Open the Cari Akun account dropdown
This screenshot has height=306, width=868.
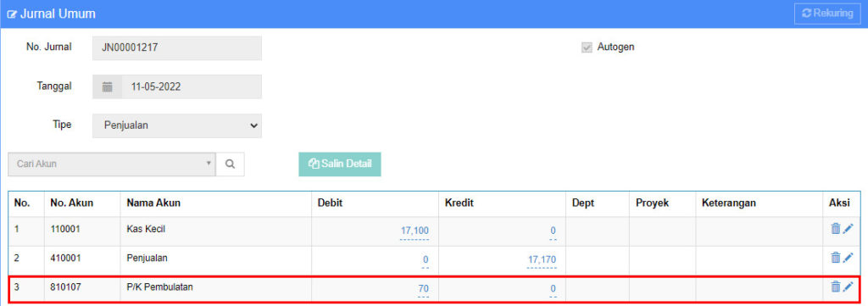(112, 164)
